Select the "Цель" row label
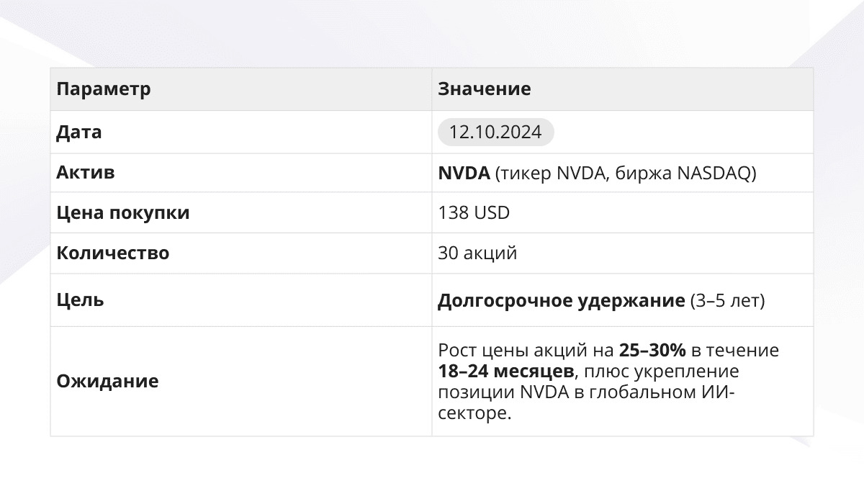Viewport: 864px width, 504px height. [x=80, y=300]
